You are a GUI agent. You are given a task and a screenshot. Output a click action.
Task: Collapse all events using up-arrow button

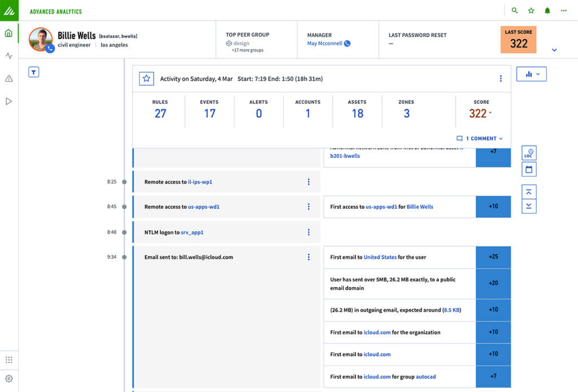point(529,192)
